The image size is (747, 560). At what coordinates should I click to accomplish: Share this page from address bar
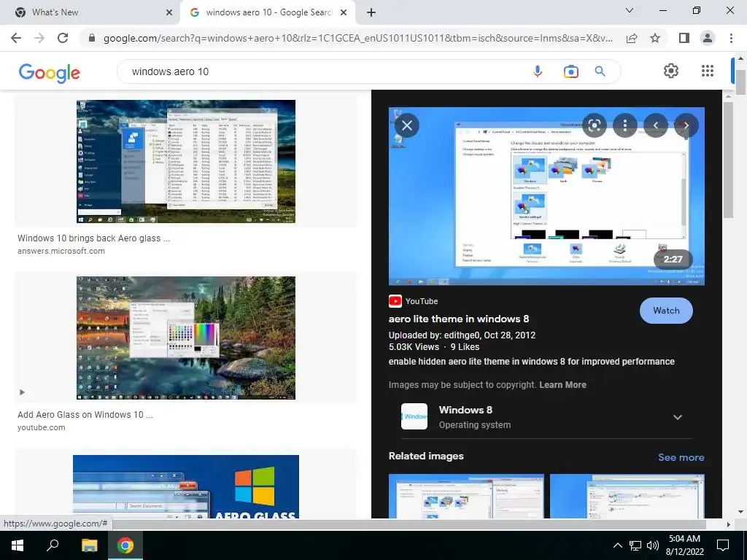632,38
